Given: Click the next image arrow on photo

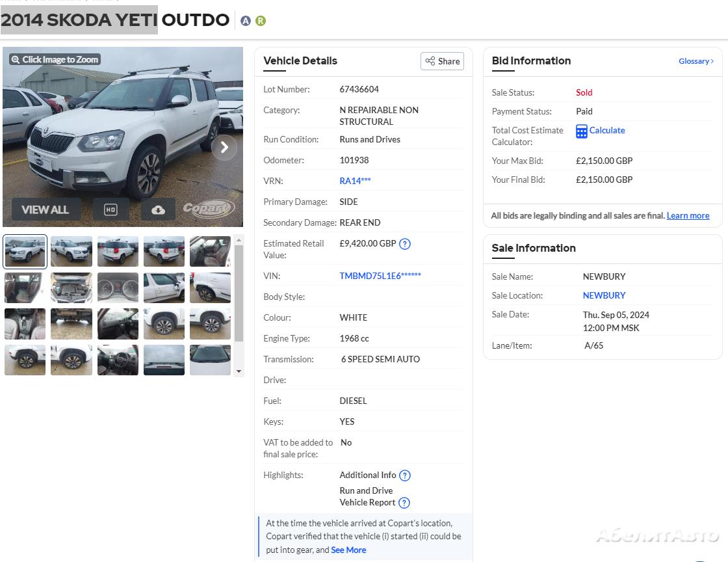Looking at the screenshot, I should pyautogui.click(x=224, y=147).
